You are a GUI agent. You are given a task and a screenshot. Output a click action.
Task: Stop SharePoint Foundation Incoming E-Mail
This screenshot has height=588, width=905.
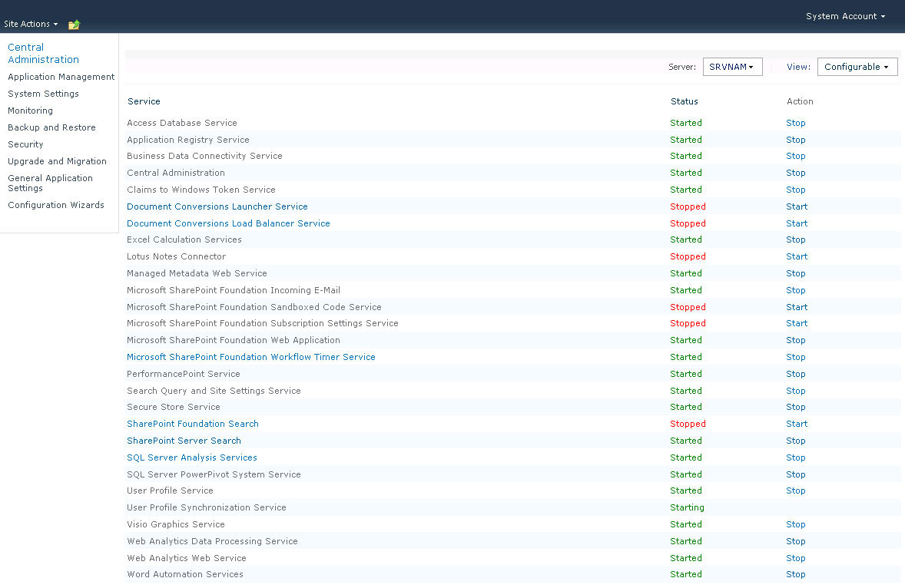795,290
